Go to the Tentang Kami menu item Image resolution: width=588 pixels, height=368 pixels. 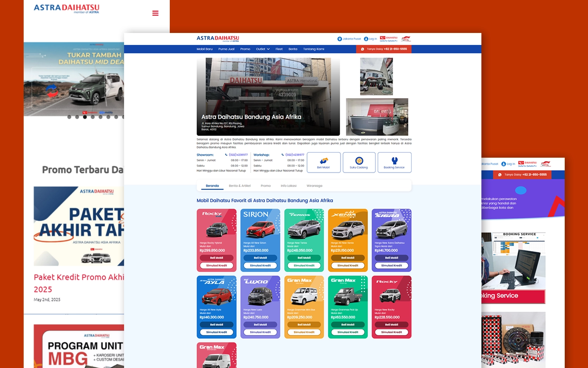point(314,49)
